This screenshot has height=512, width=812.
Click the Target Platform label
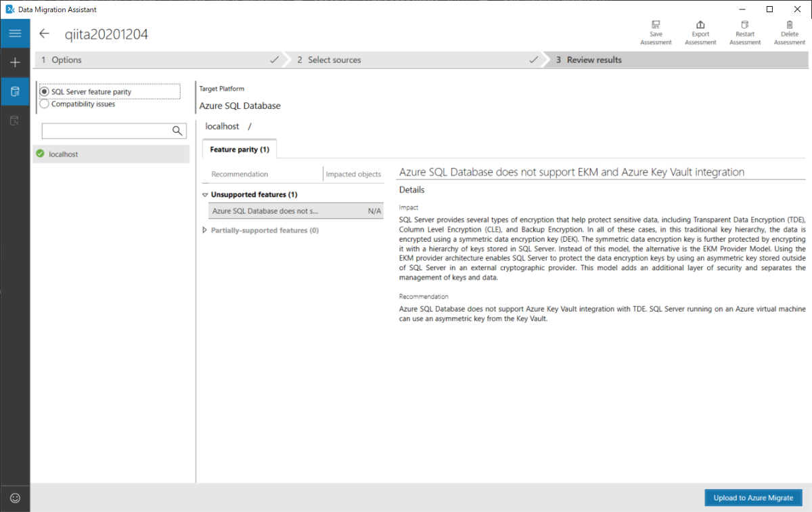tap(222, 89)
